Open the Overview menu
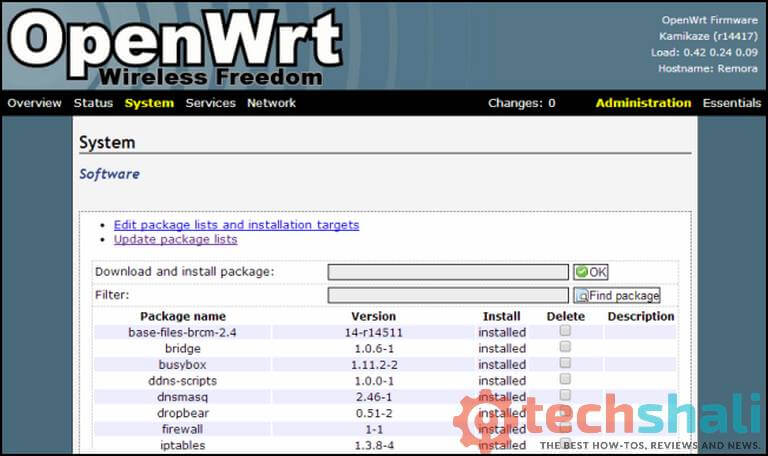The height and width of the screenshot is (456, 768). click(x=34, y=103)
